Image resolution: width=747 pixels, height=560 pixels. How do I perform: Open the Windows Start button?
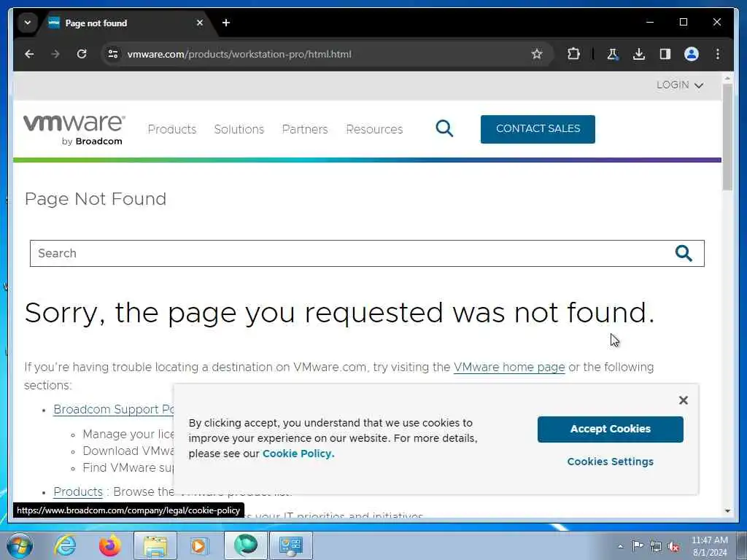click(20, 545)
